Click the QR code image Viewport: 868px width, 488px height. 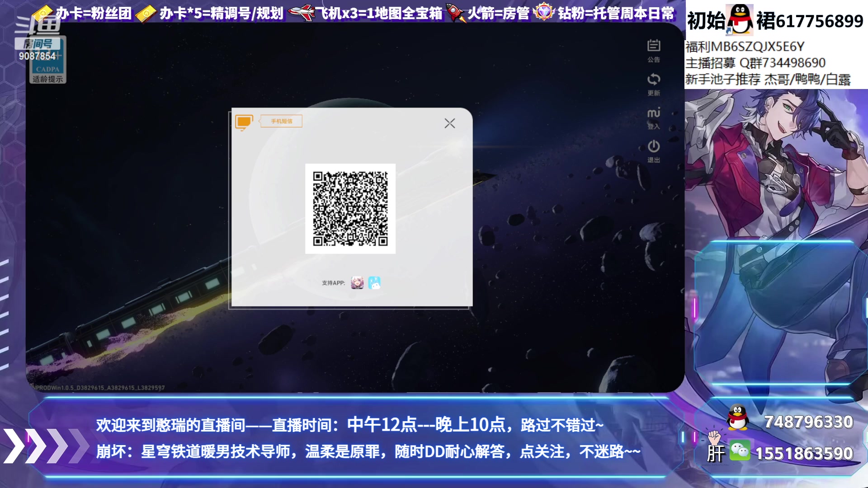(x=350, y=208)
